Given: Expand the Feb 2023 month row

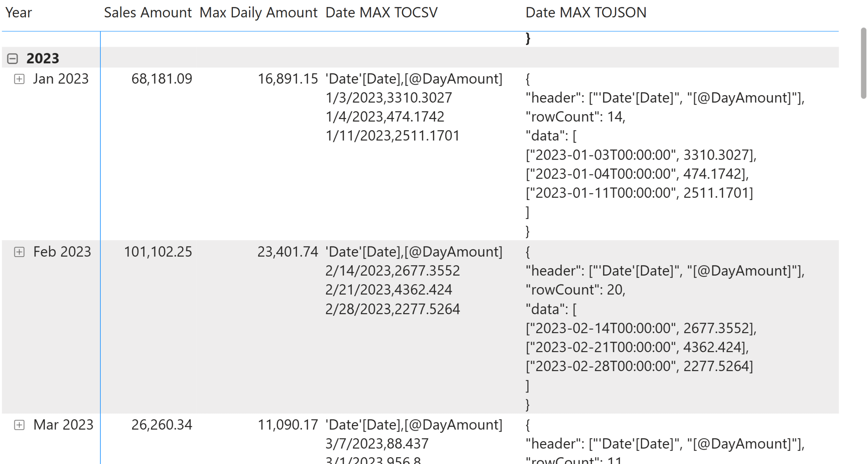Looking at the screenshot, I should (x=19, y=252).
